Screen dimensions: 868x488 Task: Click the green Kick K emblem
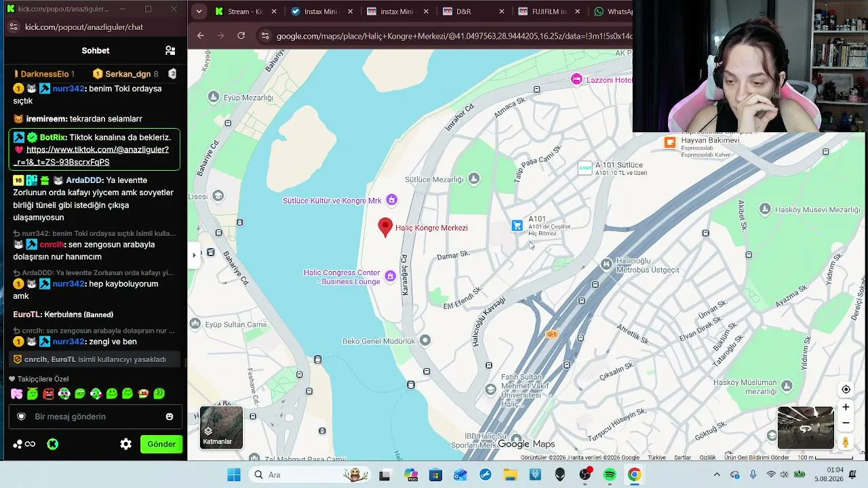click(x=52, y=444)
